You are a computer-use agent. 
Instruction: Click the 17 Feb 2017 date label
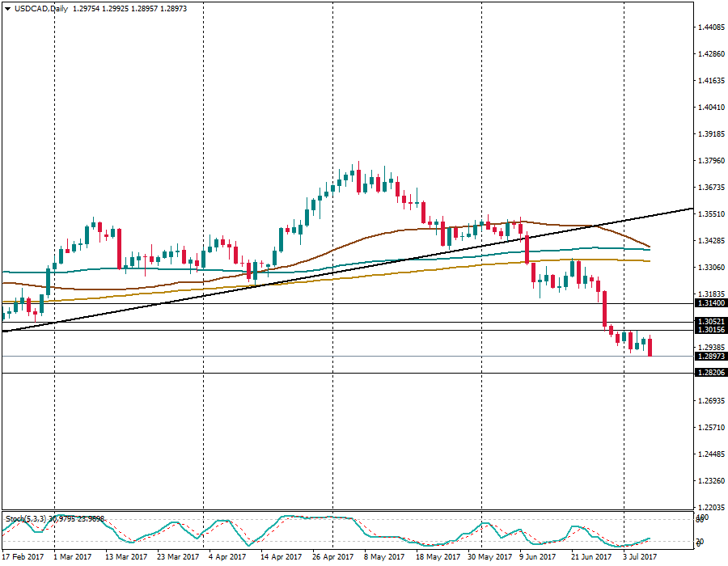tap(23, 557)
